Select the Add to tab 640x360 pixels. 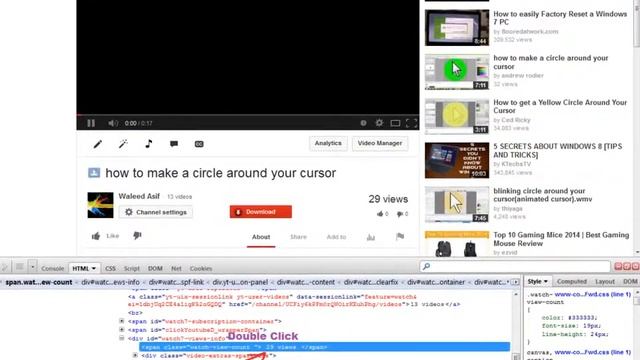click(x=336, y=237)
